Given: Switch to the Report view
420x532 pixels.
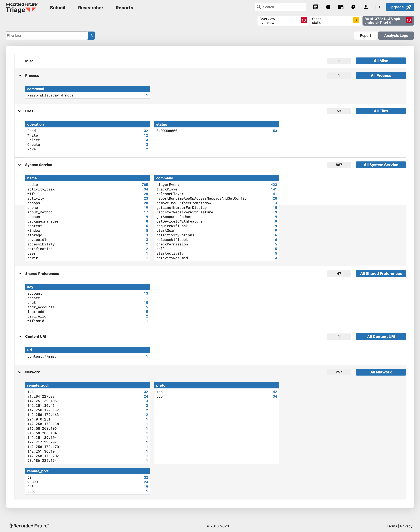Looking at the screenshot, I should coord(365,36).
